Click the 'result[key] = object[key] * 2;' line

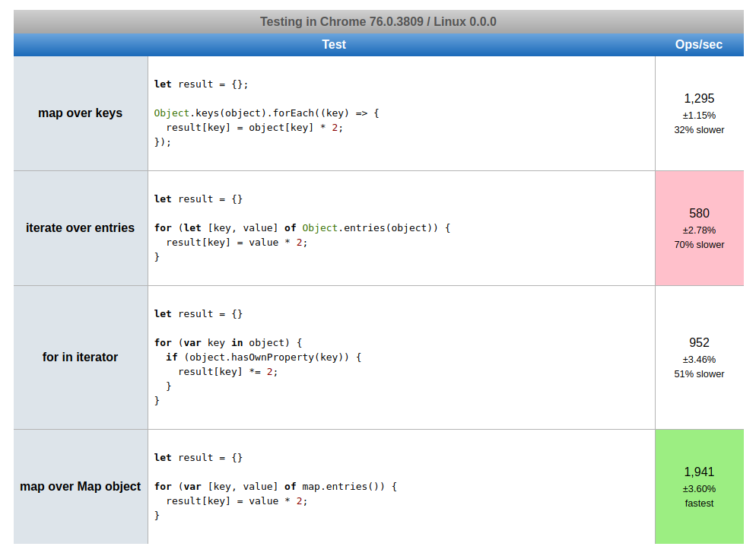coord(255,127)
